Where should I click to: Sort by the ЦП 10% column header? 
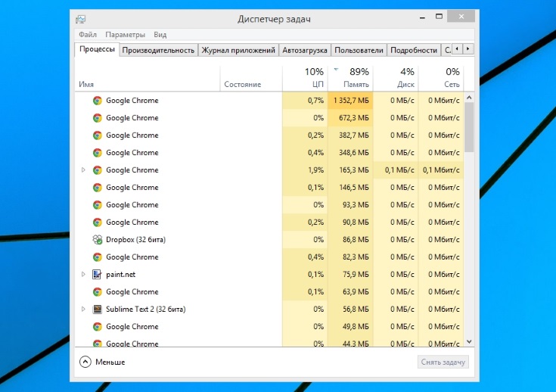pyautogui.click(x=305, y=79)
